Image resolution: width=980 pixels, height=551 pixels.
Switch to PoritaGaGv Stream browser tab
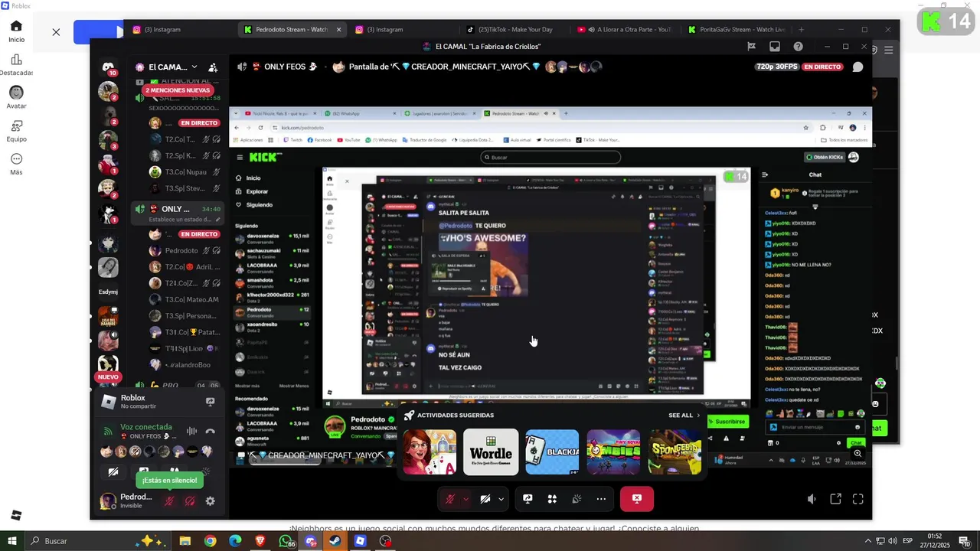click(737, 30)
